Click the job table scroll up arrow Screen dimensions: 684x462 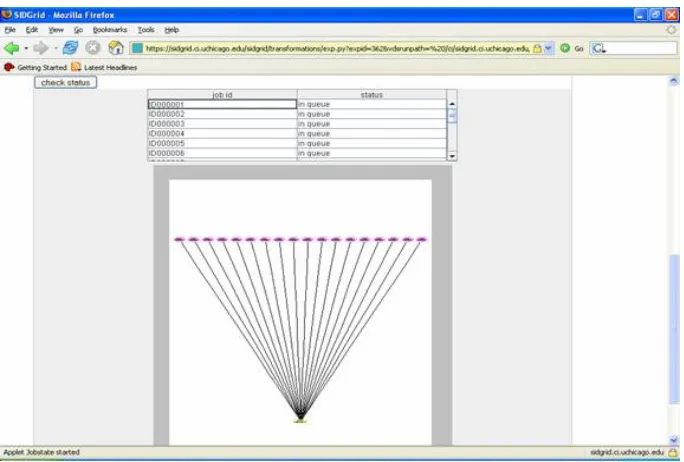[x=452, y=104]
